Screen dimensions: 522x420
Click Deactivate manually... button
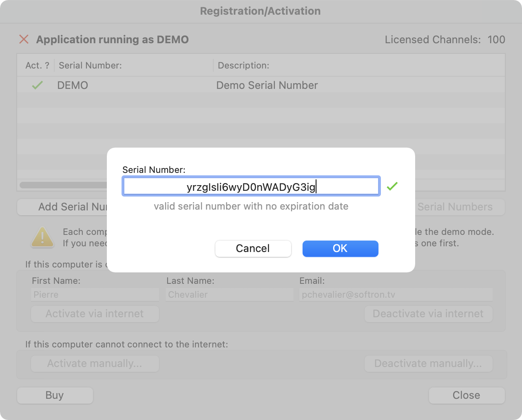[429, 363]
